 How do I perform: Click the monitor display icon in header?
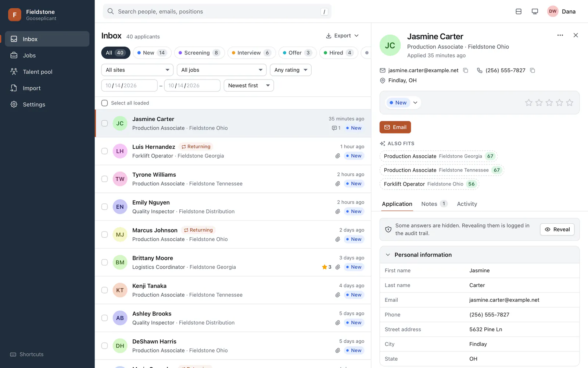(535, 11)
